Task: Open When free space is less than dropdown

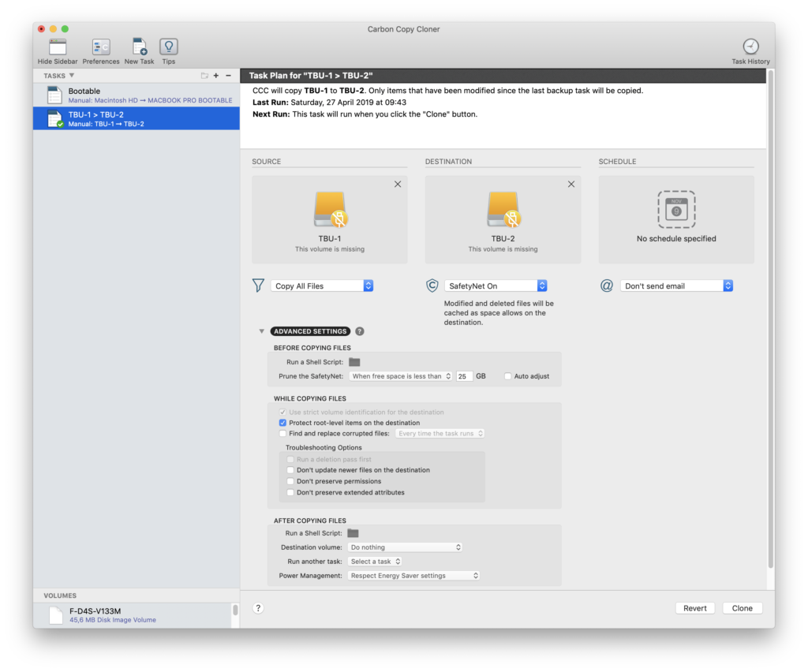Action: coord(401,376)
